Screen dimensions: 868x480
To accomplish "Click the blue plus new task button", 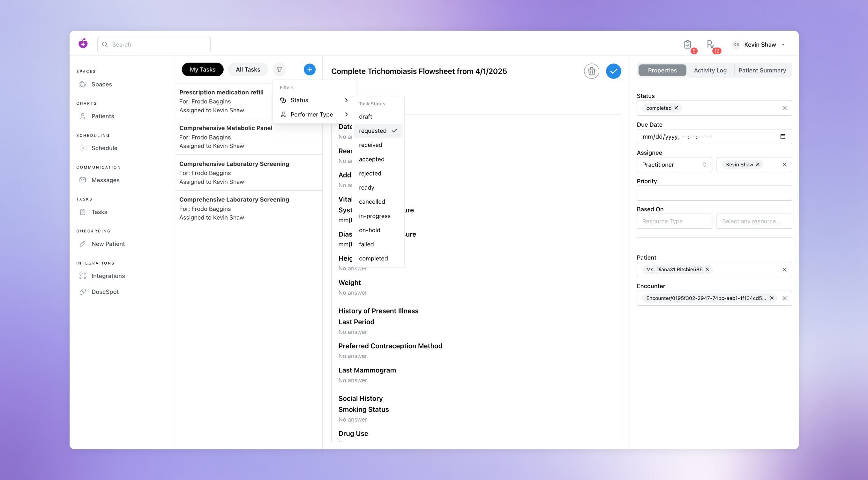I will [309, 70].
